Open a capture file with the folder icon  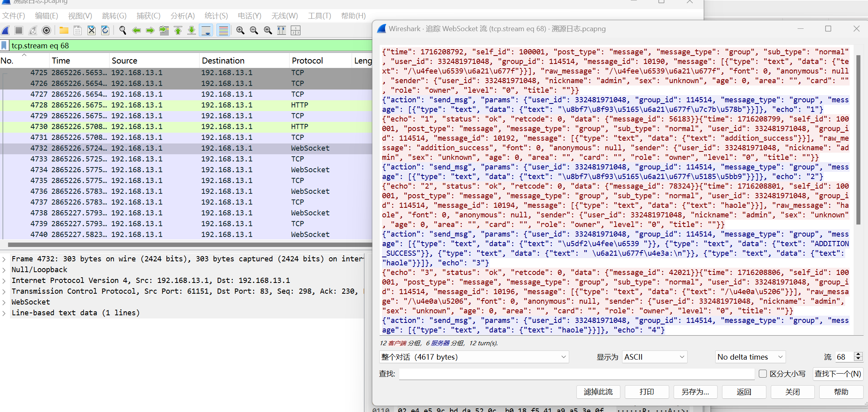(64, 30)
